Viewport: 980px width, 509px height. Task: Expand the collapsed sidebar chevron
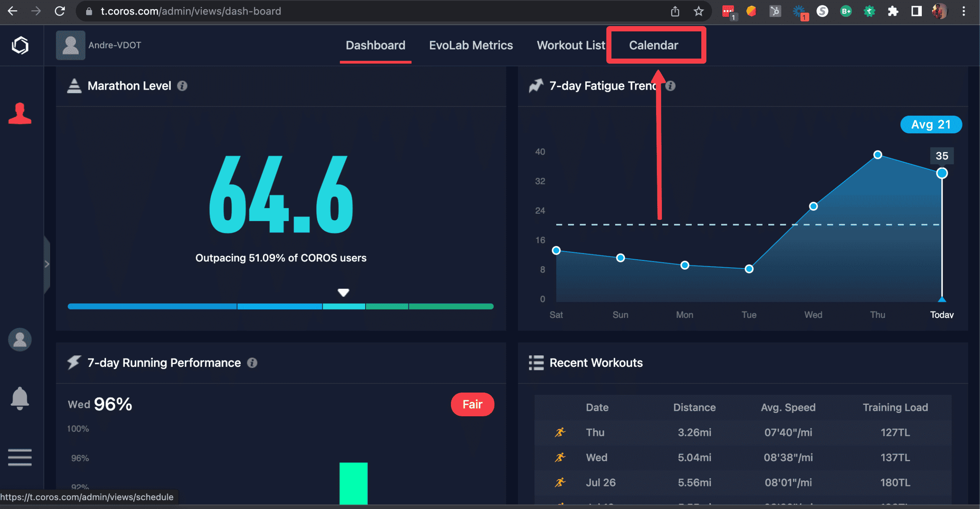pos(47,264)
